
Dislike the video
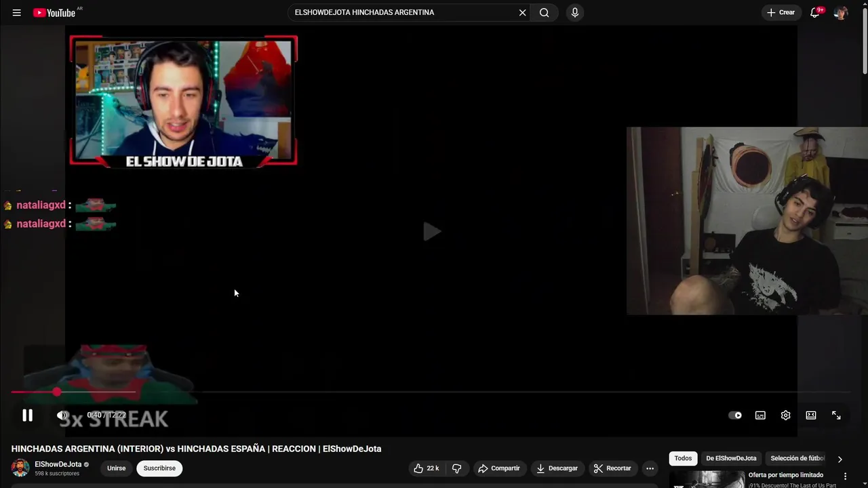[457, 468]
